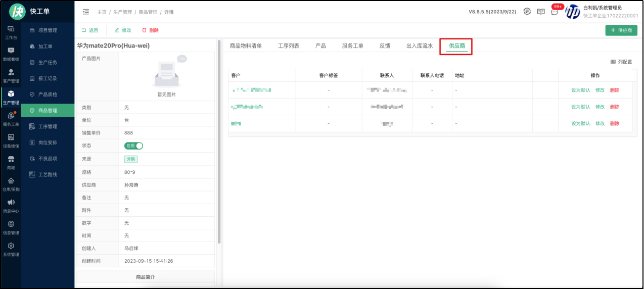Click creator name 马启烽
644x289 pixels.
pos(131,248)
